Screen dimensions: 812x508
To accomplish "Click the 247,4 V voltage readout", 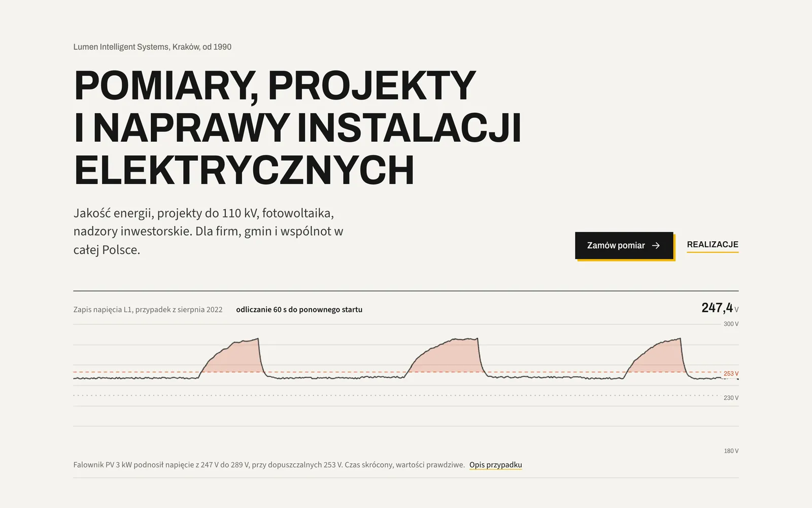I will (x=720, y=308).
